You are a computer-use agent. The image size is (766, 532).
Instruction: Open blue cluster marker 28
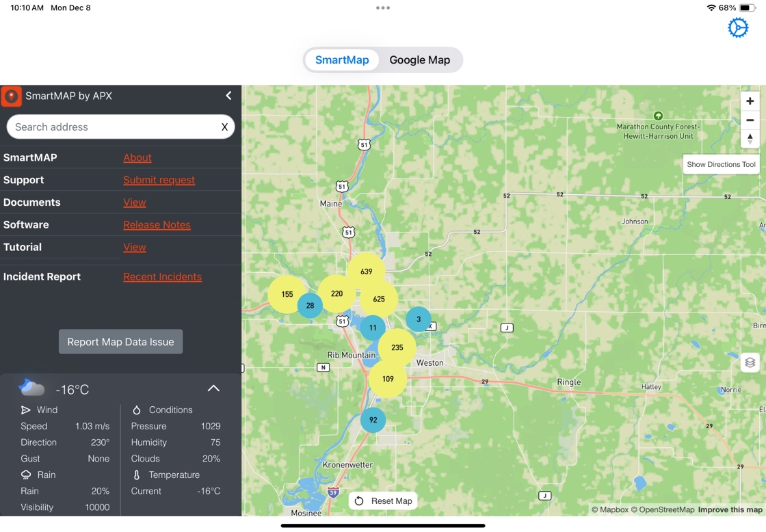click(x=311, y=306)
